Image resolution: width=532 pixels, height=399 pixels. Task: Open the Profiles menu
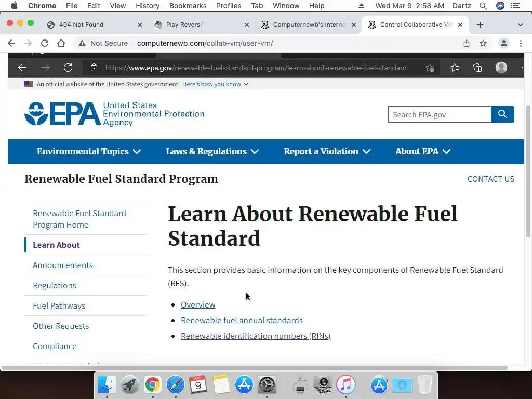click(229, 6)
